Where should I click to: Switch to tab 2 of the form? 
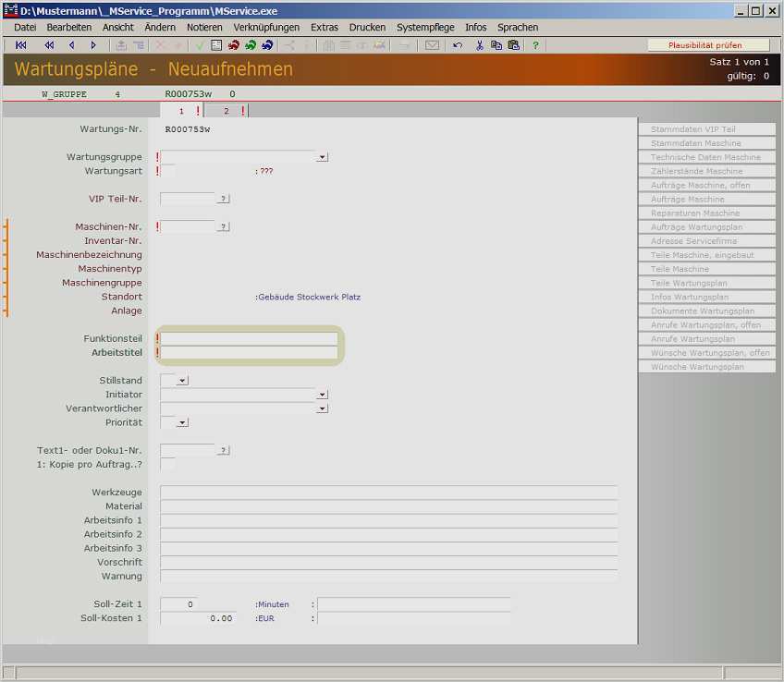(x=226, y=109)
